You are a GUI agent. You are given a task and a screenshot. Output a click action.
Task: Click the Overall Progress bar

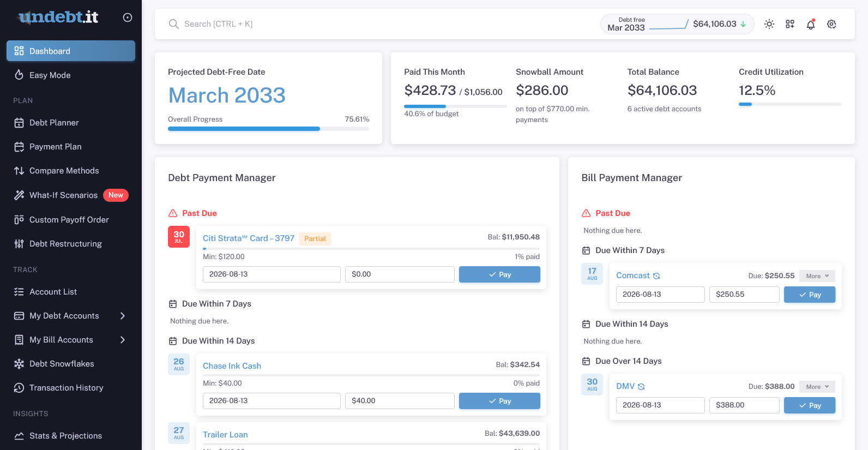pos(268,129)
